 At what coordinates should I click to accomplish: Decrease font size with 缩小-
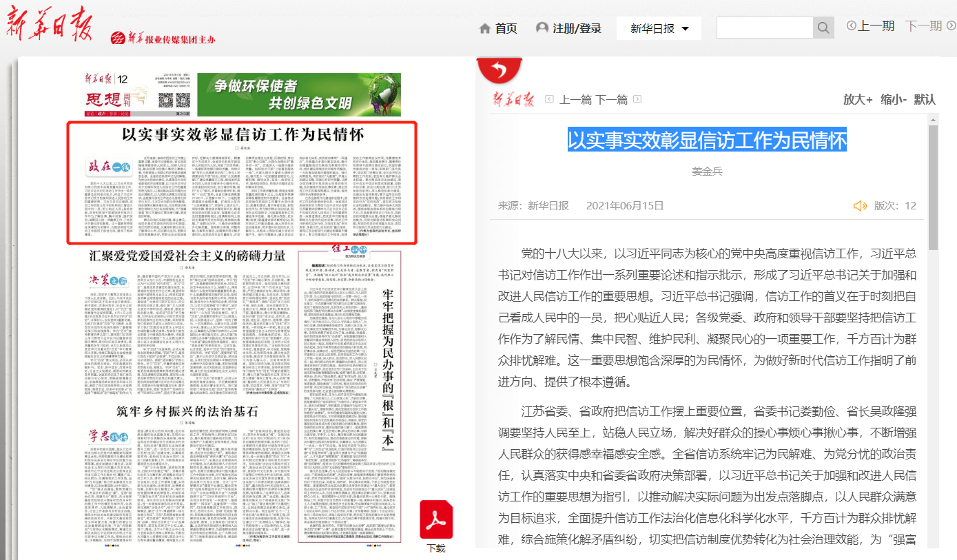[894, 99]
